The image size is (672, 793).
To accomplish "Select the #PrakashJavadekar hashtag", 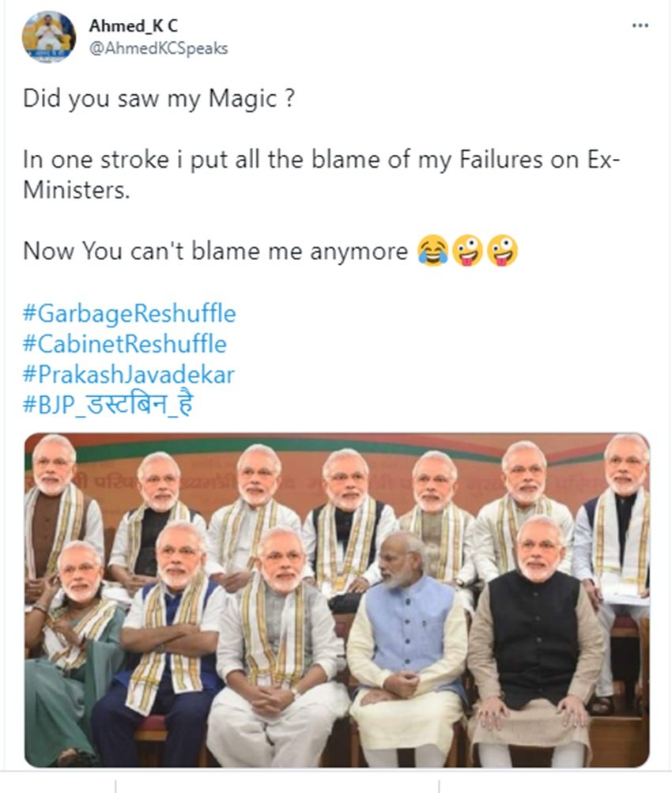I will tap(129, 374).
